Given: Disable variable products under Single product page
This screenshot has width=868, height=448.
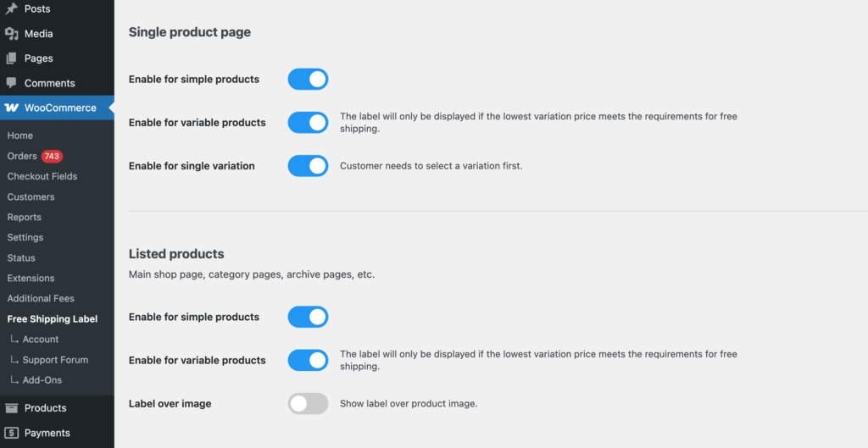Looking at the screenshot, I should pyautogui.click(x=308, y=123).
